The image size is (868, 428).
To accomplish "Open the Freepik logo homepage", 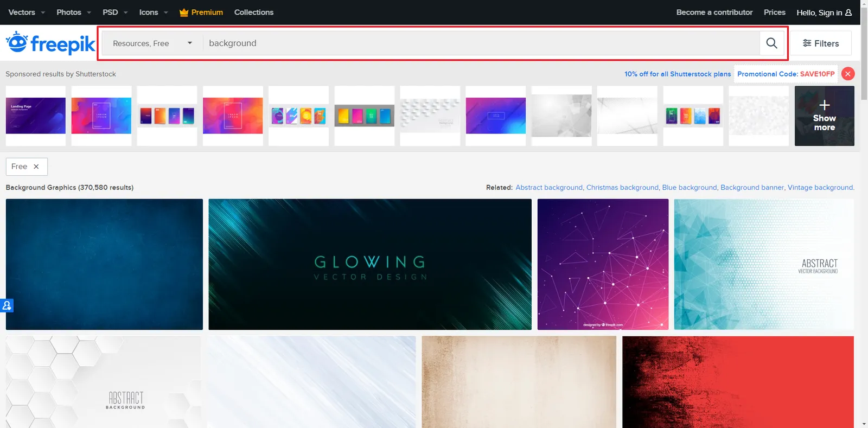I will 50,43.
